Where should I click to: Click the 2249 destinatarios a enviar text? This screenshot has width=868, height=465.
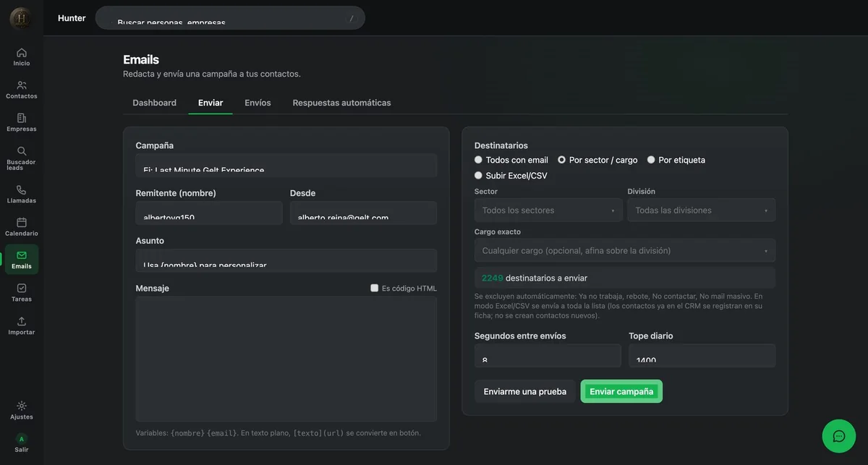[535, 278]
